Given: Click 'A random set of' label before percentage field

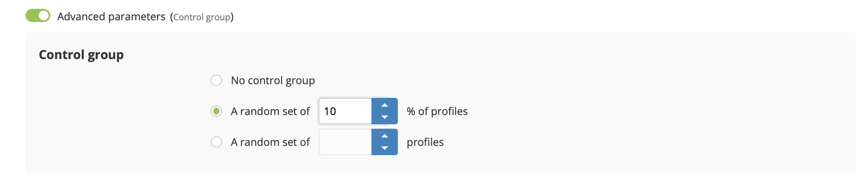Looking at the screenshot, I should [x=270, y=112].
